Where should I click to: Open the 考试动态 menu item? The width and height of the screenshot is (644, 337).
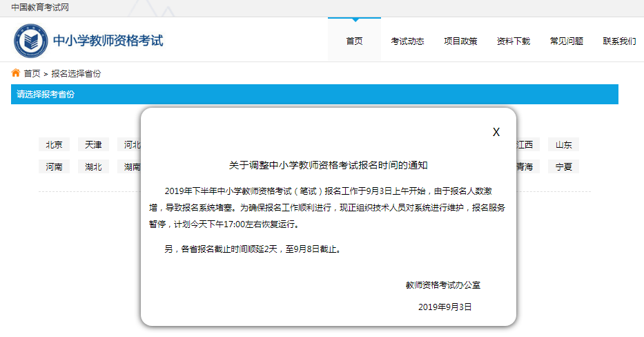[x=407, y=41]
